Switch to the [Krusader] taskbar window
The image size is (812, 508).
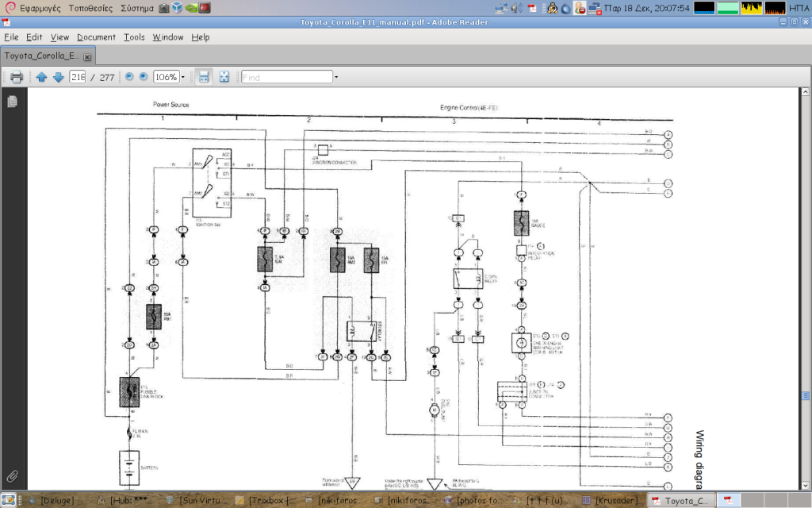point(611,500)
